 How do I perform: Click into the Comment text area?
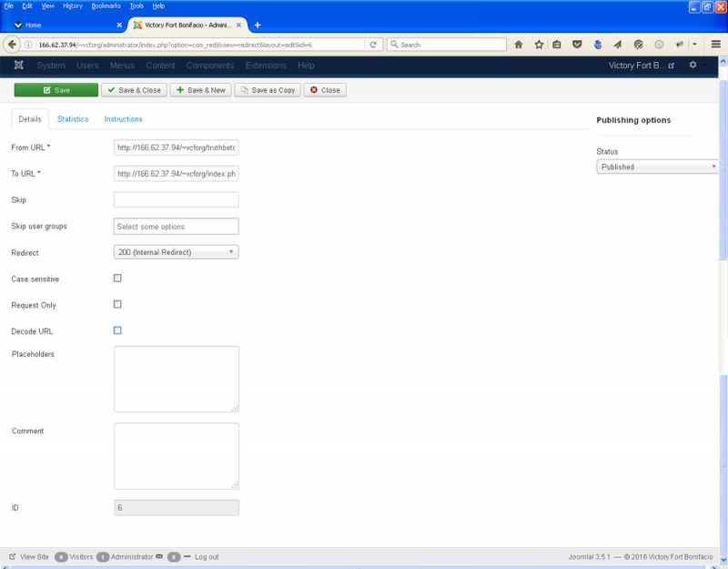[177, 456]
